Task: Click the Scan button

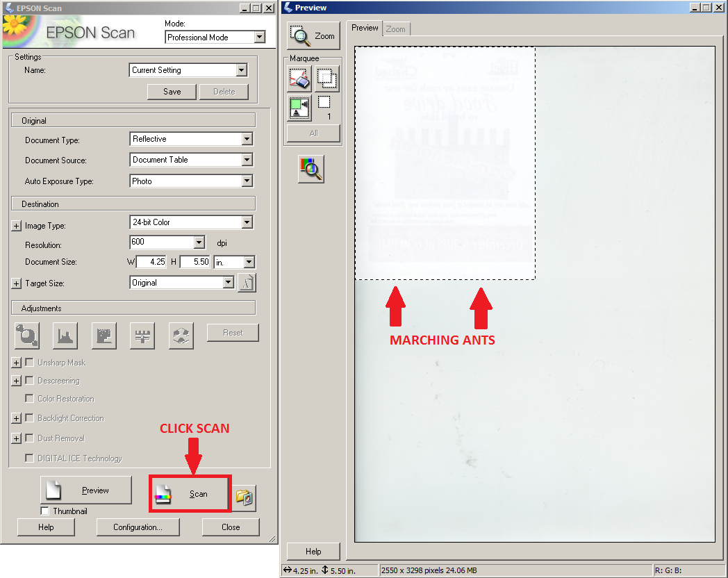Action: point(190,494)
